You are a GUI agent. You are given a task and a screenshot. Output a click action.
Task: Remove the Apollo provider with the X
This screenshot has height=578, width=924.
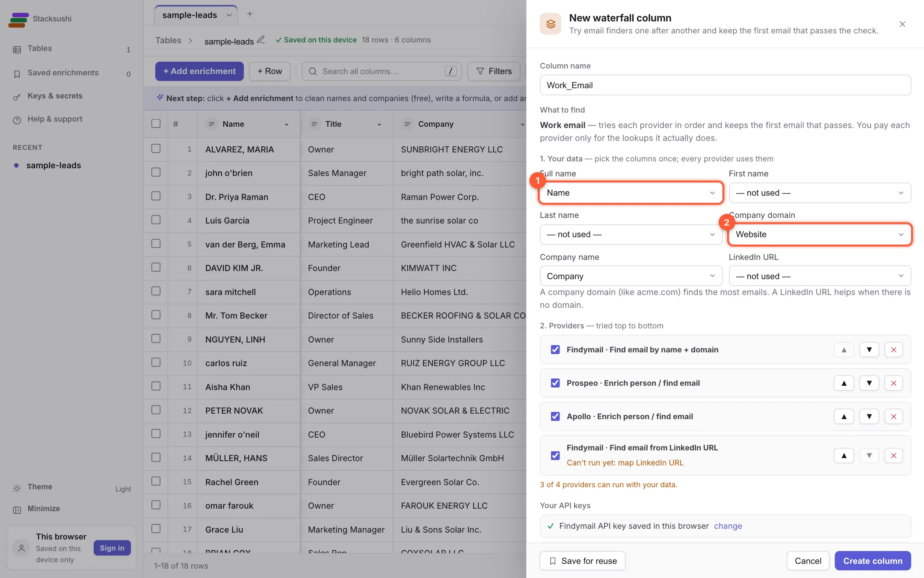pos(893,417)
